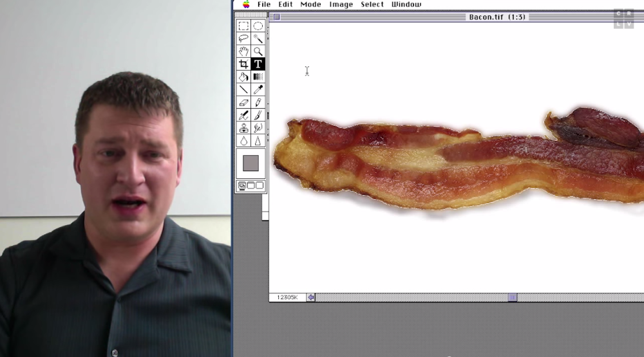Viewport: 644px width, 357px height.
Task: Switch to middle screen mode button
Action: (251, 186)
